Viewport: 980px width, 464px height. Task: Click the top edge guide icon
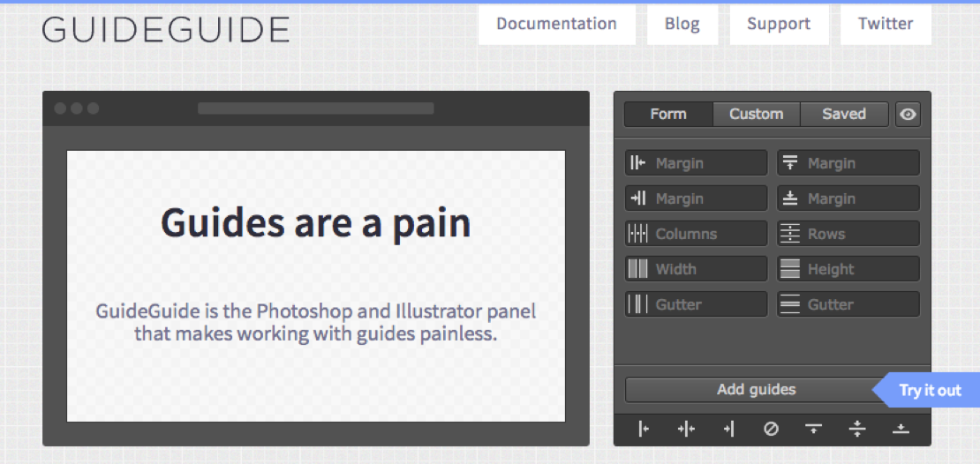[813, 429]
